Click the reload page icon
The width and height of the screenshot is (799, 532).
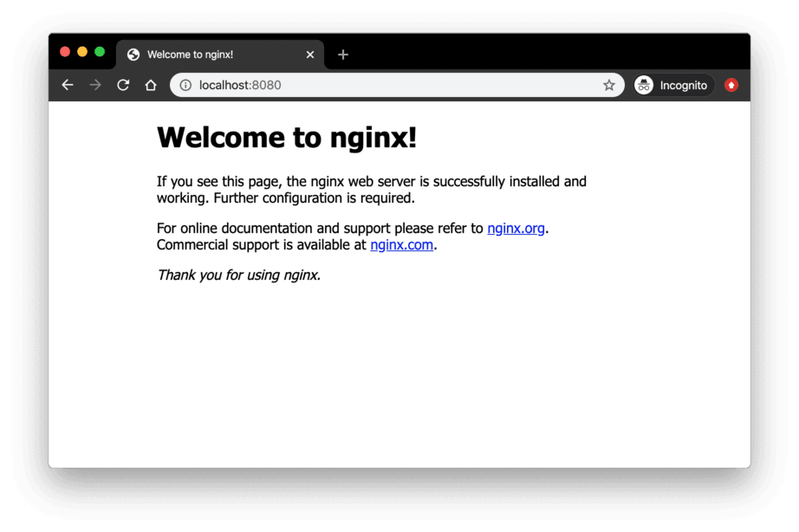122,84
